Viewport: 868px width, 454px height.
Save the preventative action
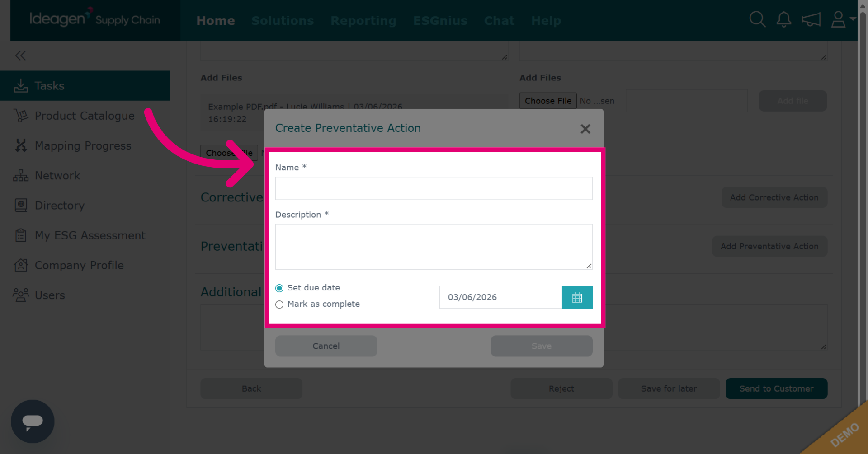(x=542, y=346)
